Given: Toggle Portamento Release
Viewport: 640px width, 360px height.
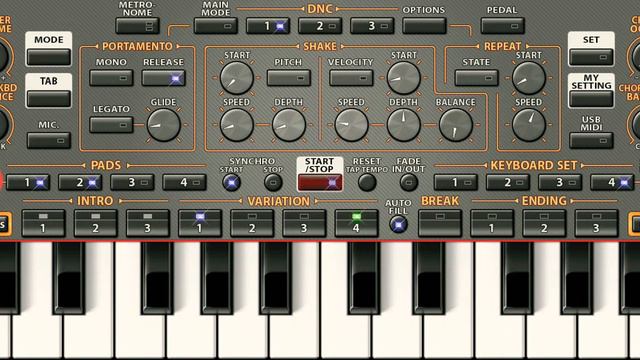Looking at the screenshot, I should point(163,78).
